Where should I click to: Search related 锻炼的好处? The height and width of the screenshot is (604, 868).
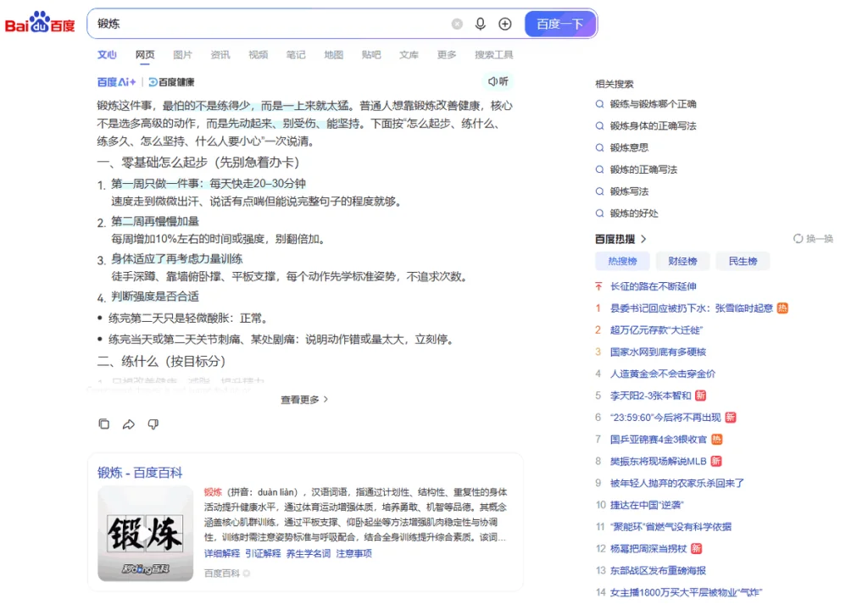coord(634,213)
